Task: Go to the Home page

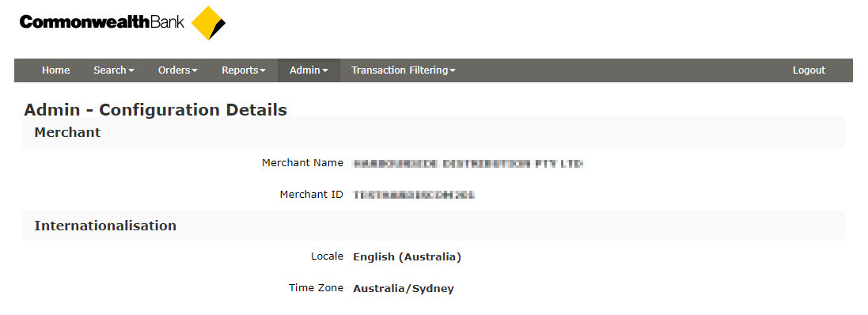Action: coord(56,70)
